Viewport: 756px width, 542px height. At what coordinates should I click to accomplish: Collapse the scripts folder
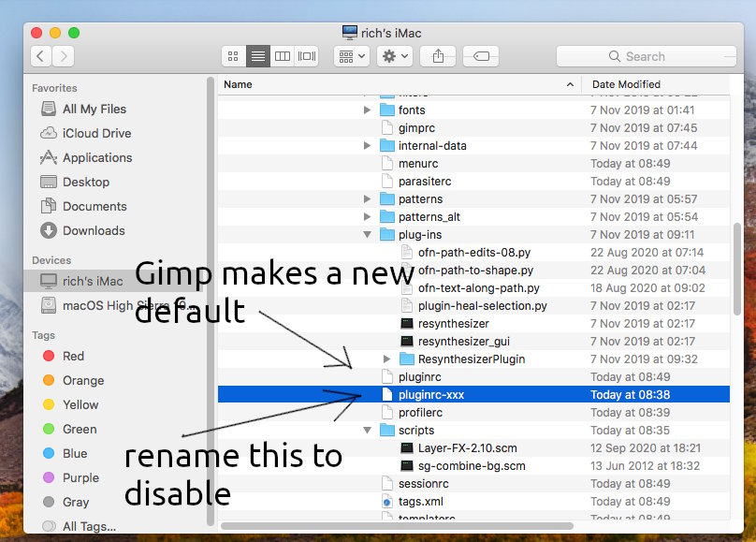[367, 430]
